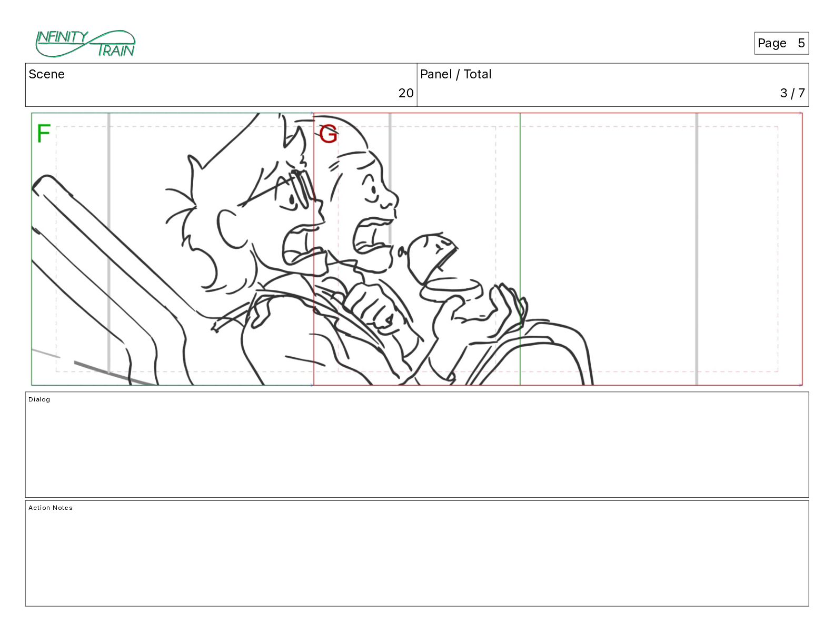Image resolution: width=834 pixels, height=644 pixels.
Task: Click the Page 5 box
Action: [x=781, y=43]
